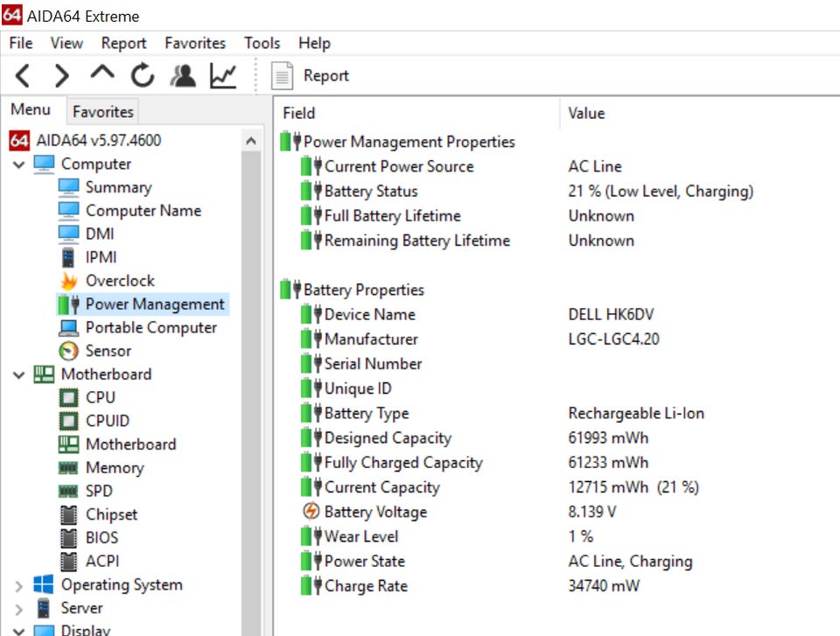
Task: Collapse the Computer tree node
Action: click(19, 164)
